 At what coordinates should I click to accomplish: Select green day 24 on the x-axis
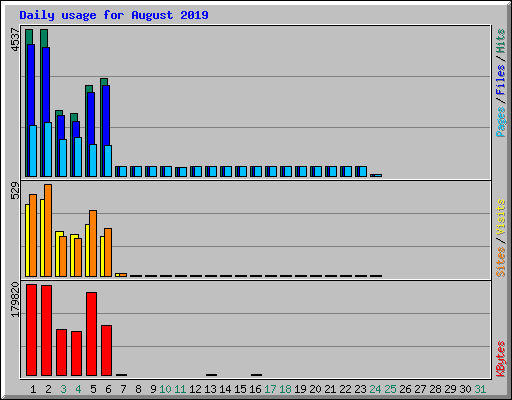coord(375,389)
